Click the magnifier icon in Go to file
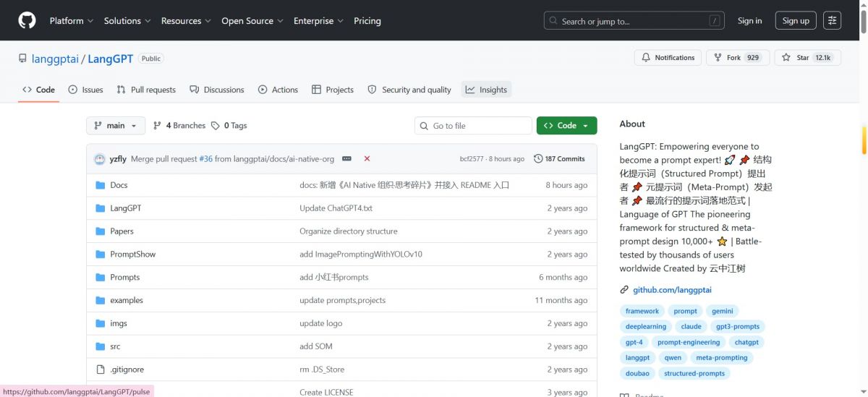The width and height of the screenshot is (868, 397). click(x=425, y=126)
